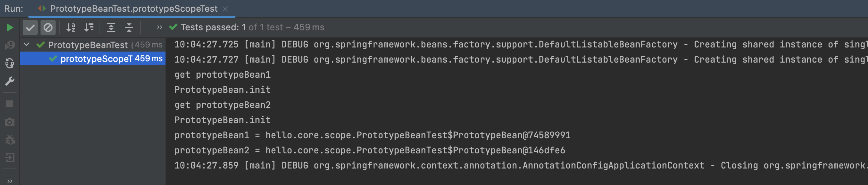The image size is (868, 185).
Task: Sort tests by duration
Action: click(x=89, y=28)
